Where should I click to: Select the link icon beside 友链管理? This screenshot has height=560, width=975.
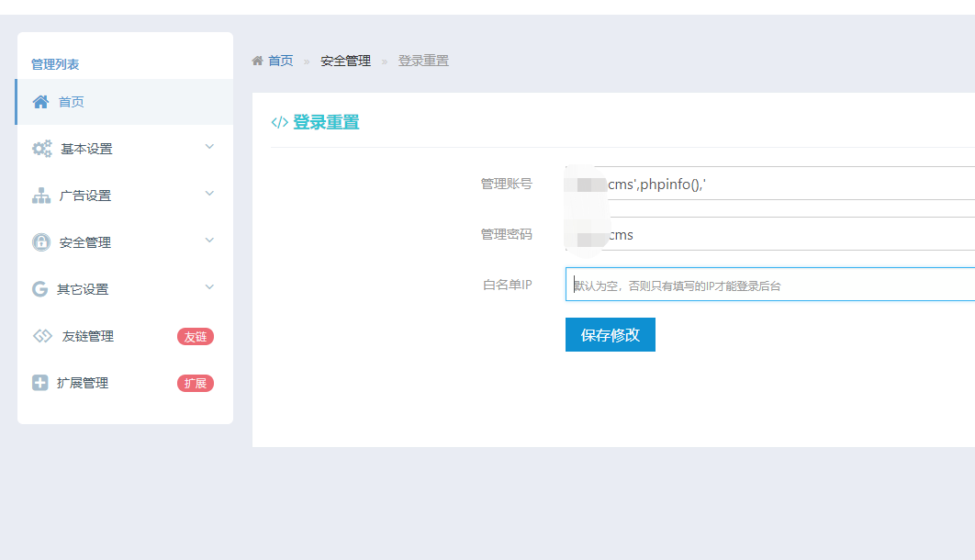(x=40, y=336)
